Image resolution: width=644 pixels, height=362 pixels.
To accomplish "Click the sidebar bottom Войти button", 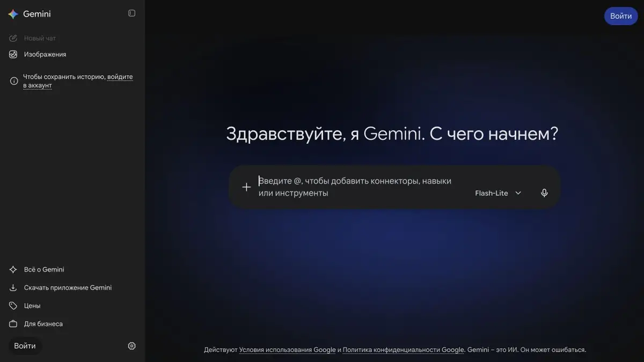I will [25, 346].
